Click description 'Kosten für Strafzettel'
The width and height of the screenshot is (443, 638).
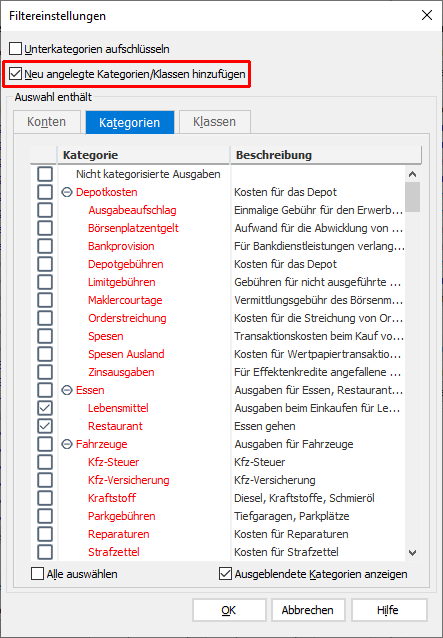tap(286, 552)
